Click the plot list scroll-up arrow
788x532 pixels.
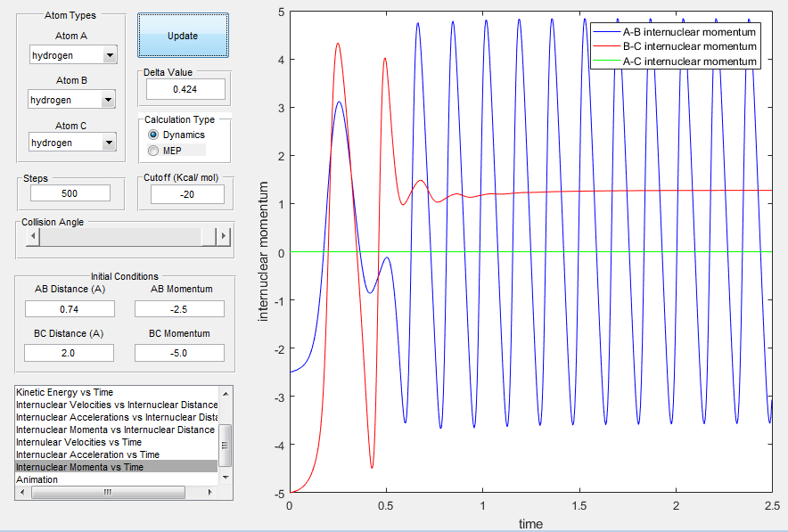point(226,393)
